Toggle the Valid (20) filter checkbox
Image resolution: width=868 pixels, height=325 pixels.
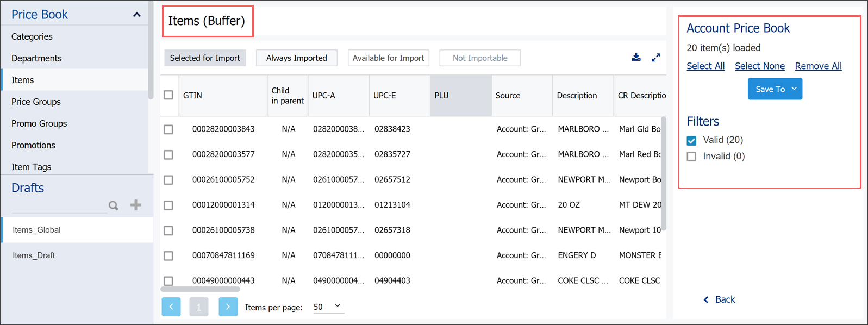click(691, 140)
